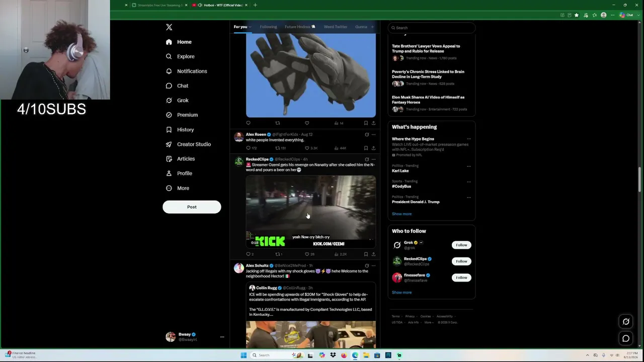This screenshot has height=362, width=644.
Task: Switch to Hotboii WTF browser tab
Action: (220, 5)
